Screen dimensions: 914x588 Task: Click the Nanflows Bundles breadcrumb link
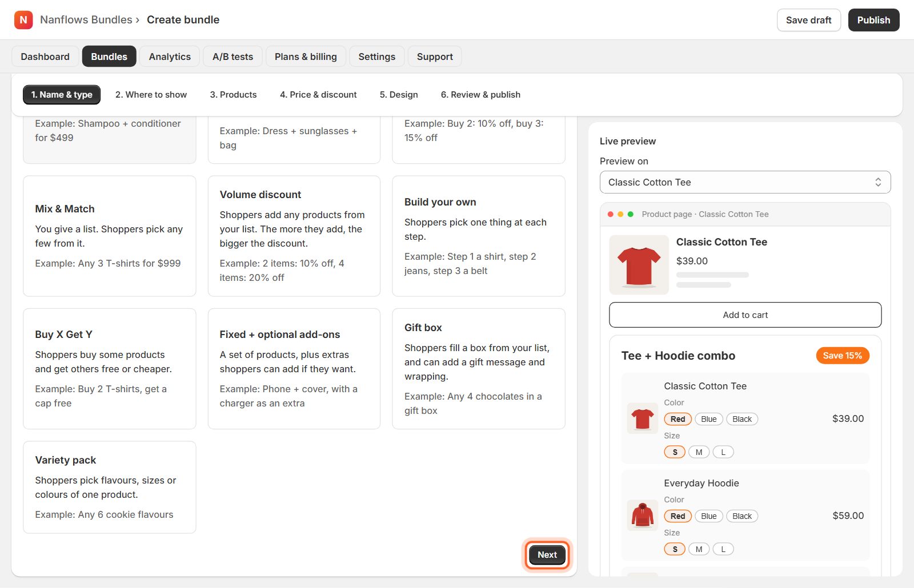point(86,20)
